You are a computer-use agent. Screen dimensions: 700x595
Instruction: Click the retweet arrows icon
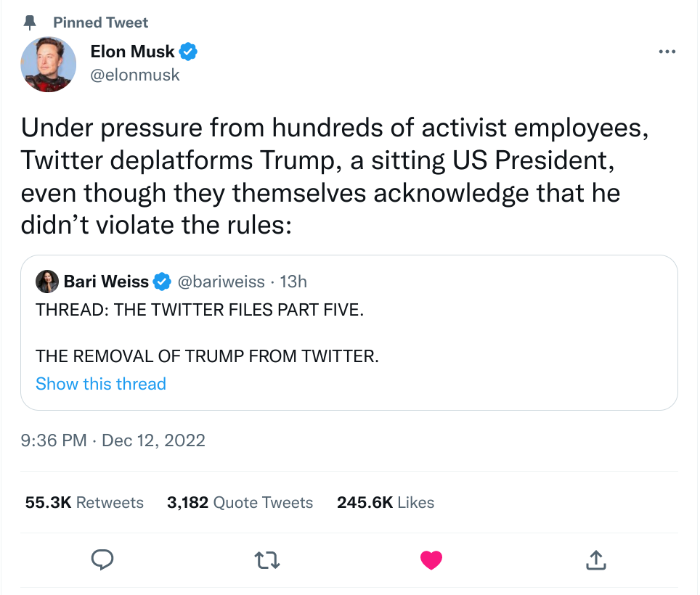click(x=267, y=559)
